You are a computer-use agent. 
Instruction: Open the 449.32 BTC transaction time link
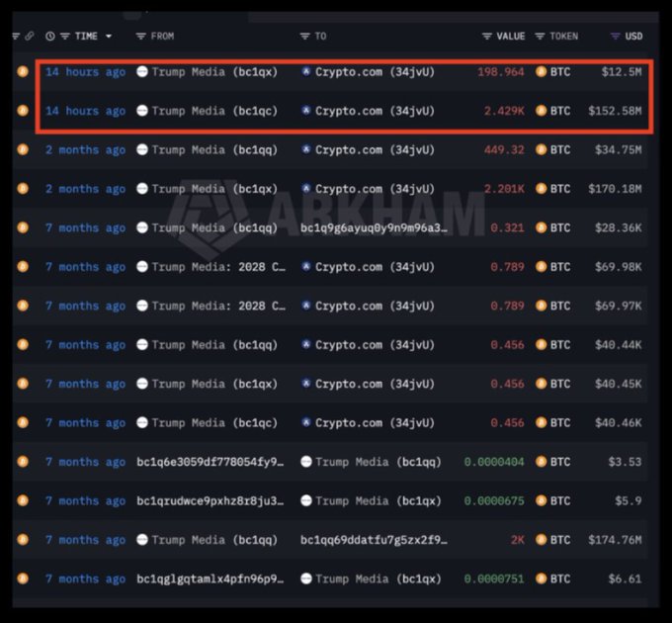point(86,150)
